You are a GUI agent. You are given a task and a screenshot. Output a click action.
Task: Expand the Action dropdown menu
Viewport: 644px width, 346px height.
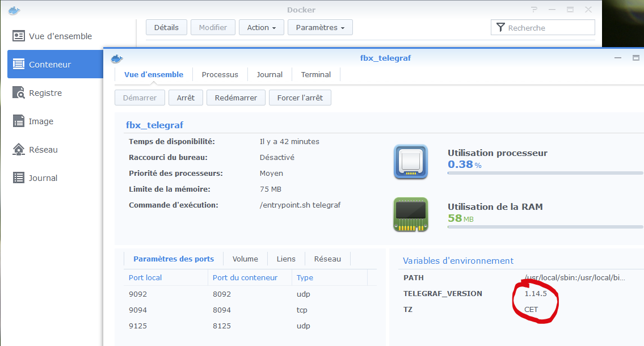pos(261,27)
